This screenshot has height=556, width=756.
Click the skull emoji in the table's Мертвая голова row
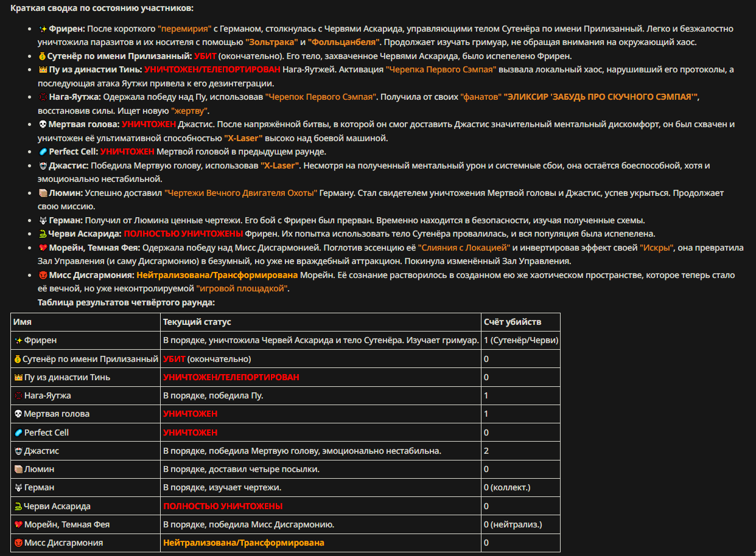pyautogui.click(x=18, y=414)
